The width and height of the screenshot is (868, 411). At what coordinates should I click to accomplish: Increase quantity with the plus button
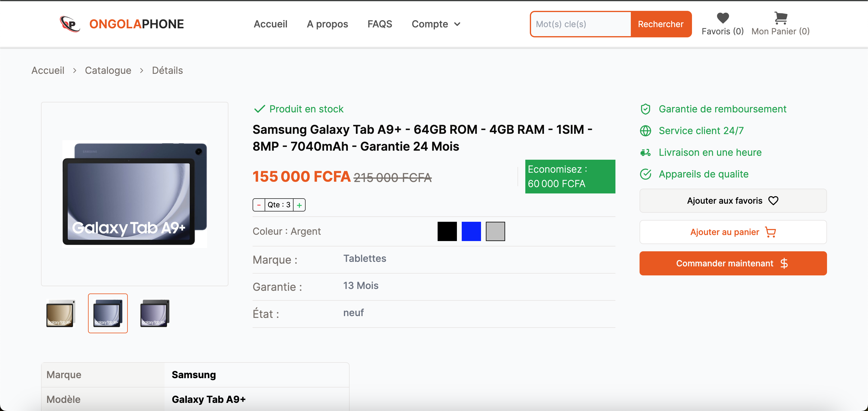point(299,205)
